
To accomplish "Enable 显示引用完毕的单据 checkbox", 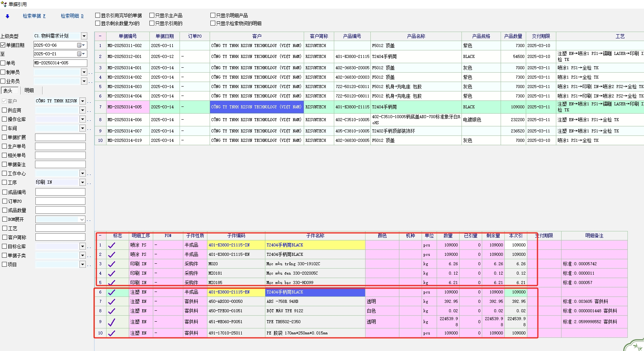I will [x=98, y=15].
